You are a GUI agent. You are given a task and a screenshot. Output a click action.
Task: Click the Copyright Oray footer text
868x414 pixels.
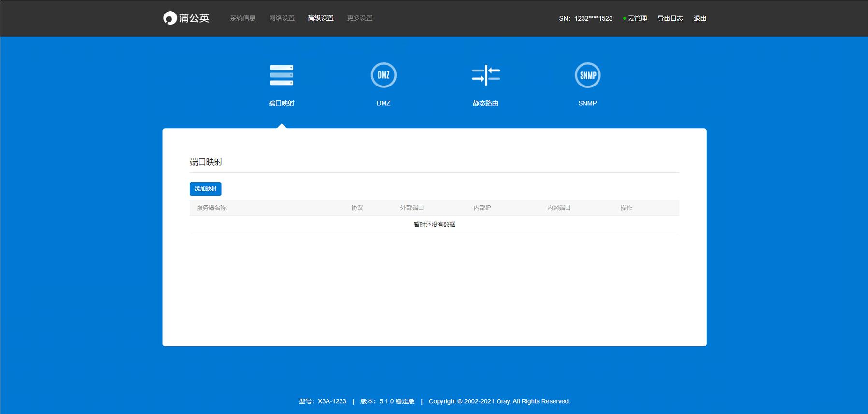pyautogui.click(x=499, y=401)
